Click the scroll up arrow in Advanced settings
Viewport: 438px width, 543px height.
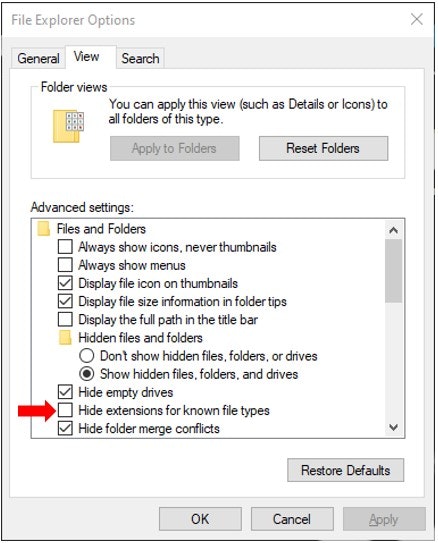pyautogui.click(x=393, y=230)
